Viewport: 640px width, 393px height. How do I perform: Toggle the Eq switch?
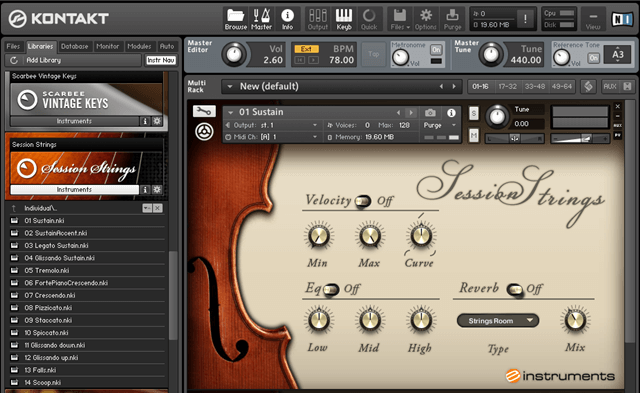330,289
